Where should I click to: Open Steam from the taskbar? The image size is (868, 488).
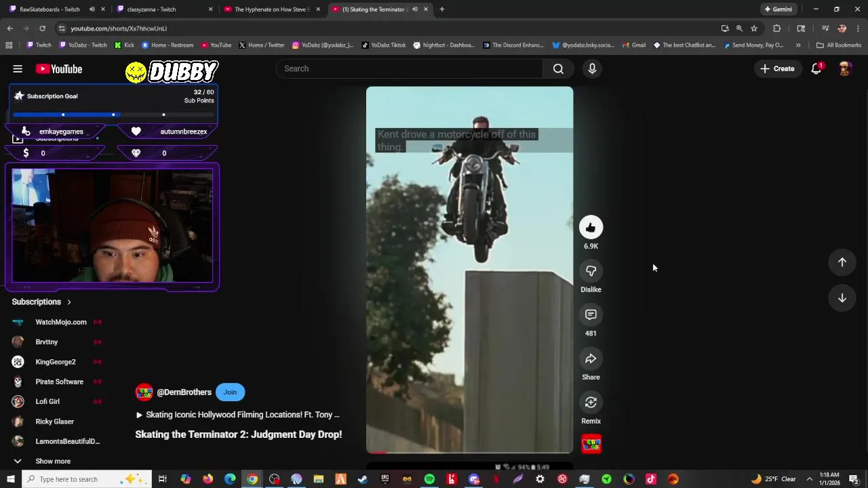[x=363, y=479]
